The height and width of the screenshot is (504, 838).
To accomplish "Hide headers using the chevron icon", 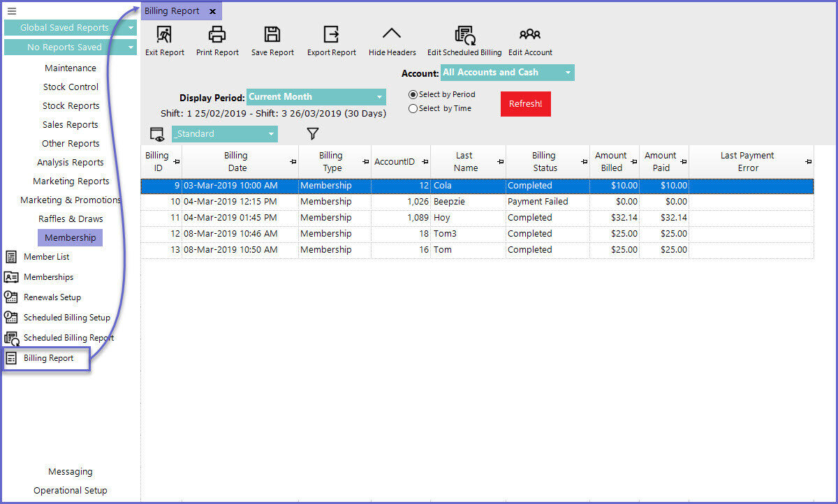I will click(392, 34).
